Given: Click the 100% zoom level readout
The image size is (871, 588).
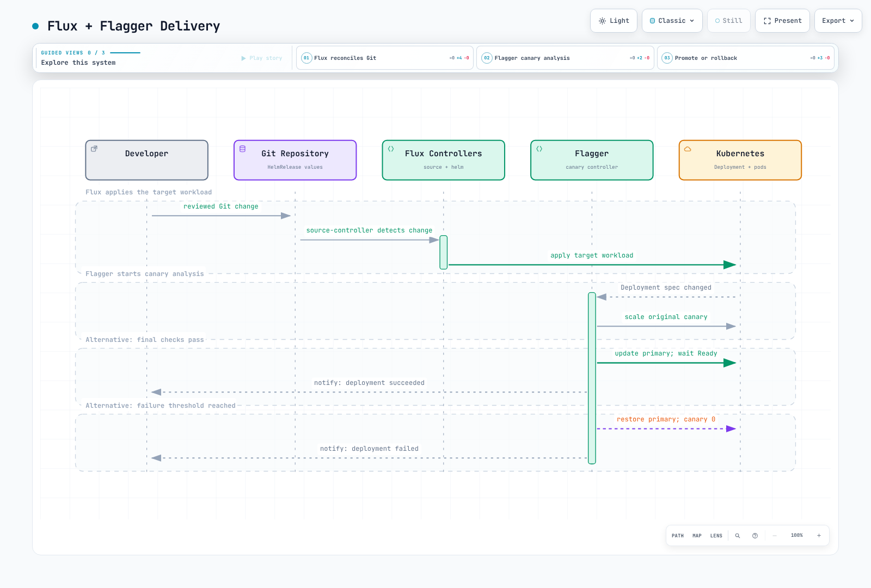Looking at the screenshot, I should [x=797, y=536].
